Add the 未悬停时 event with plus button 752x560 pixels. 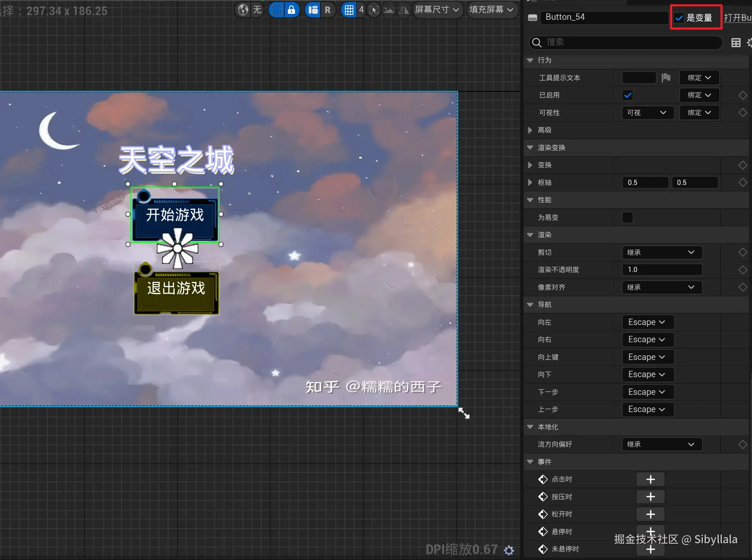pyautogui.click(x=651, y=549)
